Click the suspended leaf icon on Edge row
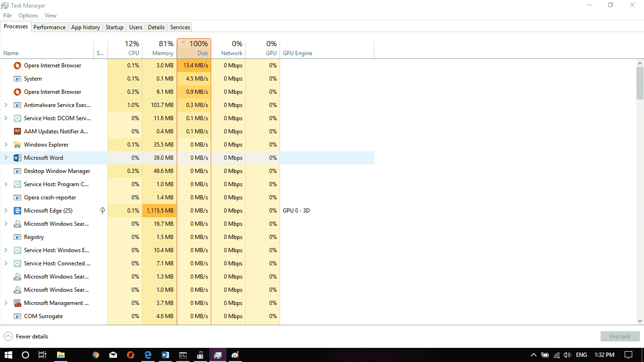Screen dimensions: 644x362 [x=103, y=211]
